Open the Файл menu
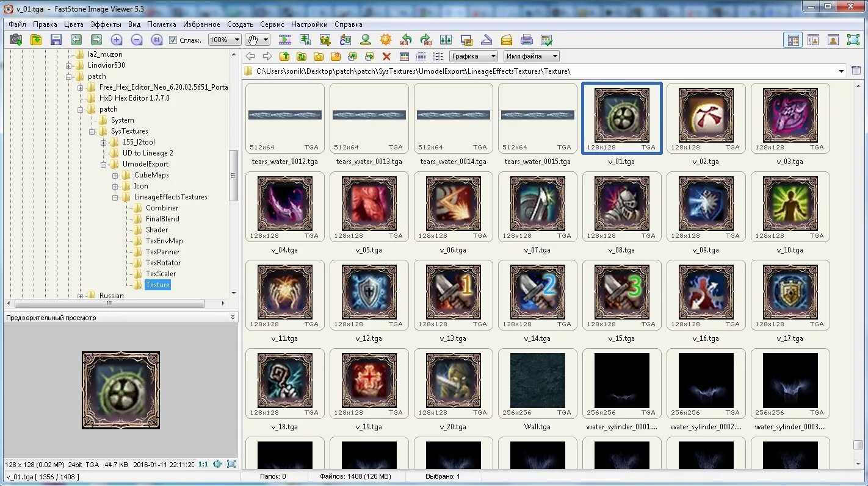The height and width of the screenshot is (486, 868). (17, 24)
